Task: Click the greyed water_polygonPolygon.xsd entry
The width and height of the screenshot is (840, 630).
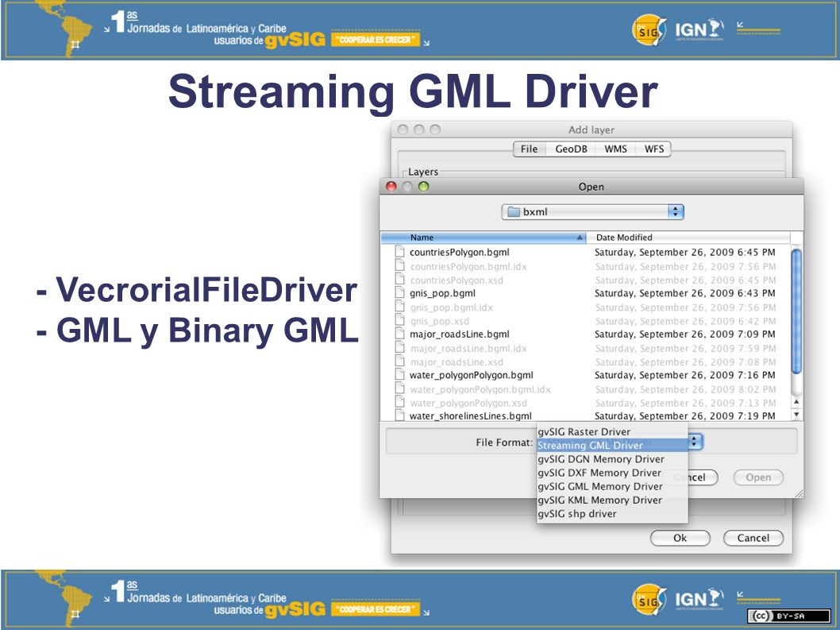Action: click(468, 404)
